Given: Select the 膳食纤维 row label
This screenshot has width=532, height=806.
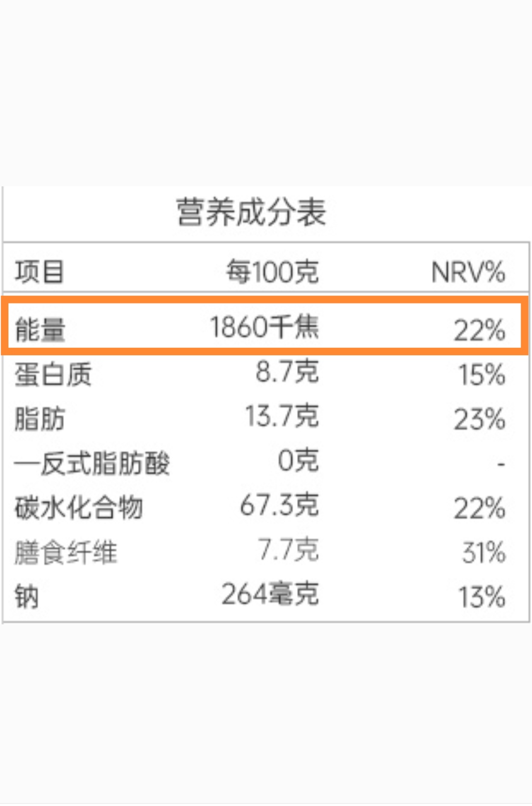Looking at the screenshot, I should click(x=66, y=552).
